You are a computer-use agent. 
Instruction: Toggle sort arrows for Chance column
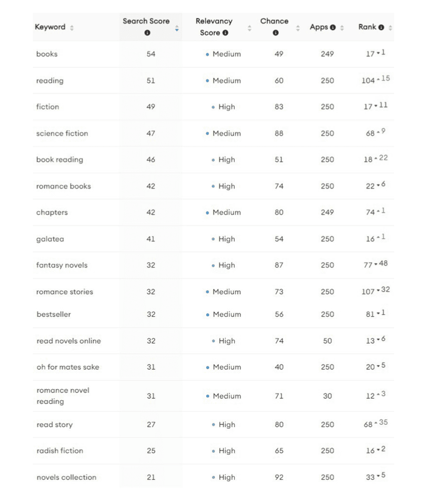click(298, 28)
